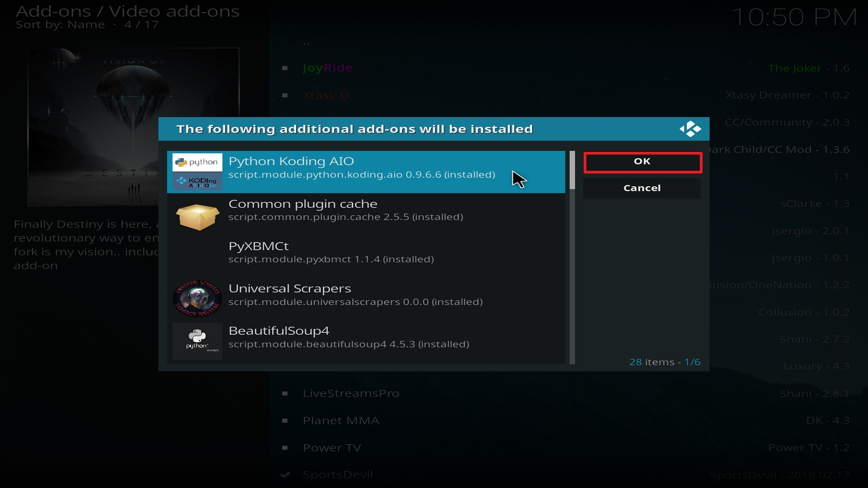Click the 'Sort by: Name' label
The width and height of the screenshot is (868, 488).
(x=60, y=25)
